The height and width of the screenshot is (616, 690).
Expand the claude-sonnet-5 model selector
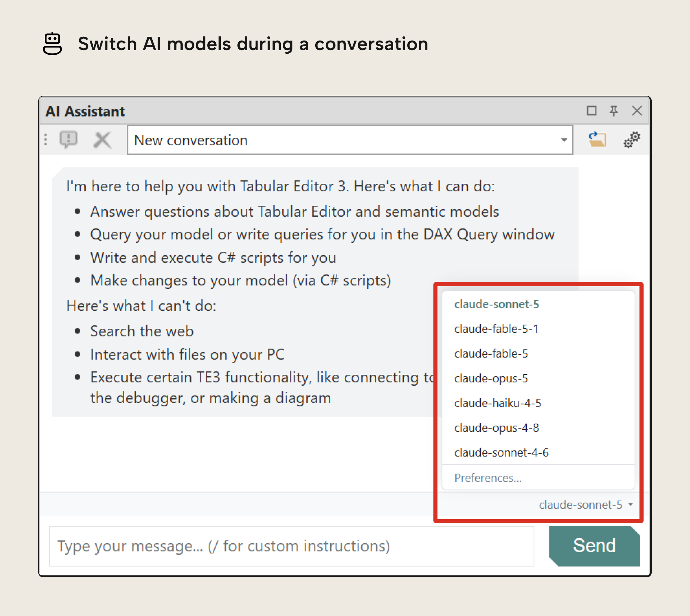[586, 504]
